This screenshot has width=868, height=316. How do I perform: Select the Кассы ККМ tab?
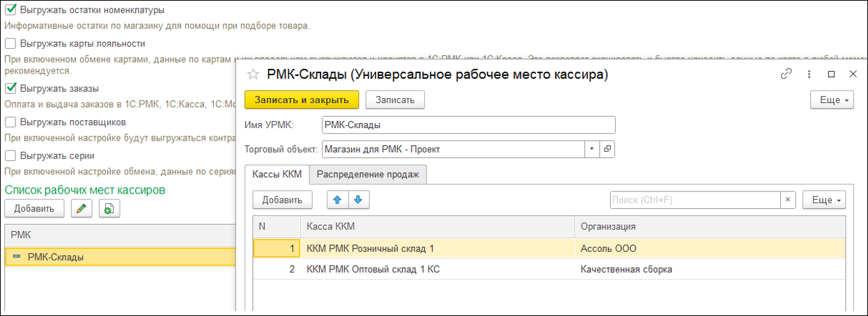[277, 174]
